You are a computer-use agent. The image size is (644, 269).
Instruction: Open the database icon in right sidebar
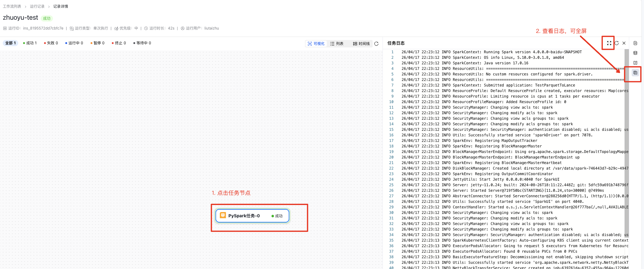[x=635, y=53]
